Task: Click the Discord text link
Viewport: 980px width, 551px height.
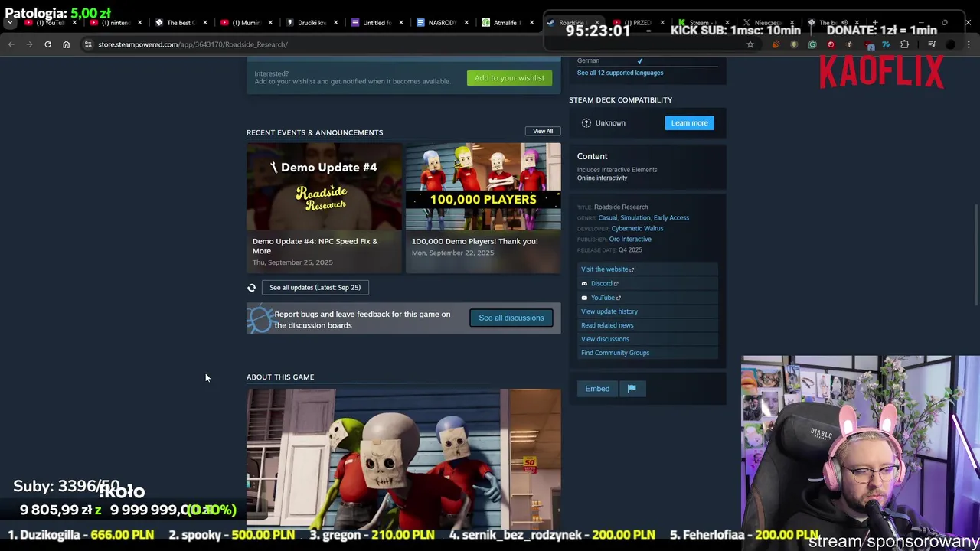Action: tap(601, 284)
